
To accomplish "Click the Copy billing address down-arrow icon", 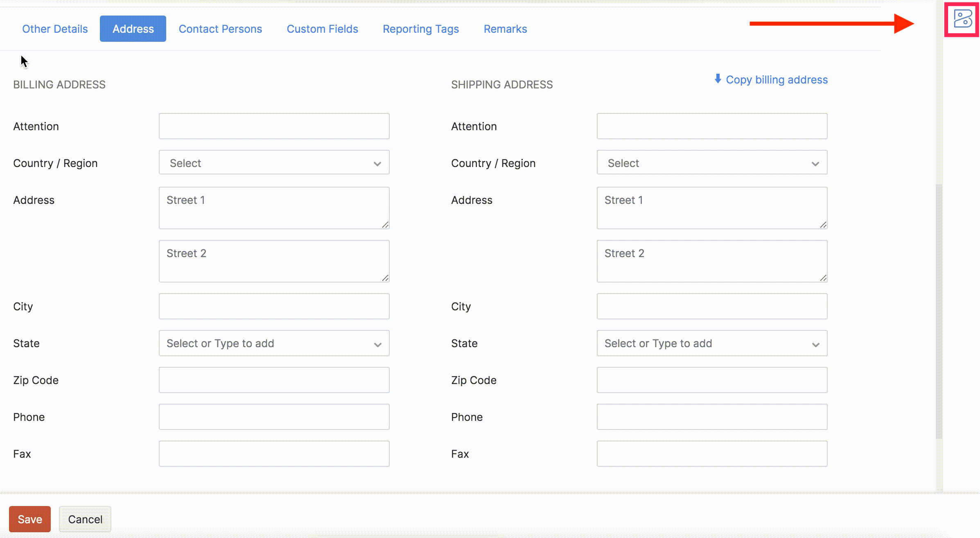I will 718,79.
